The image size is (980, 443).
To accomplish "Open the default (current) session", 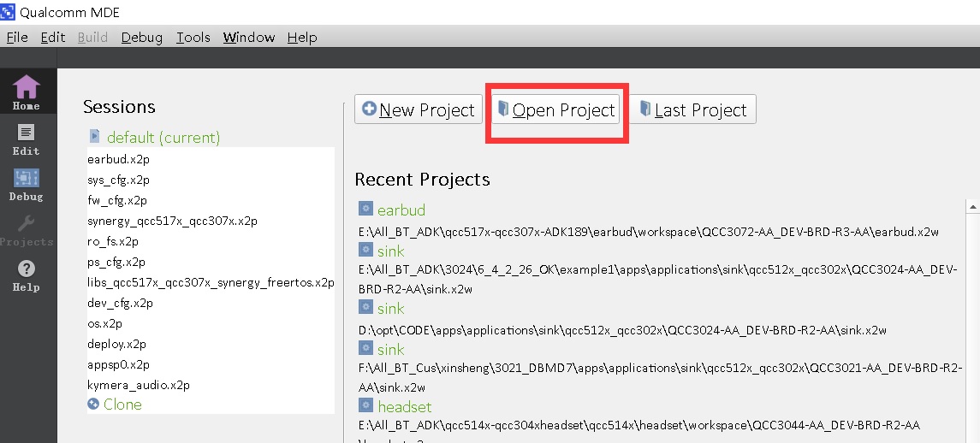I will (163, 138).
